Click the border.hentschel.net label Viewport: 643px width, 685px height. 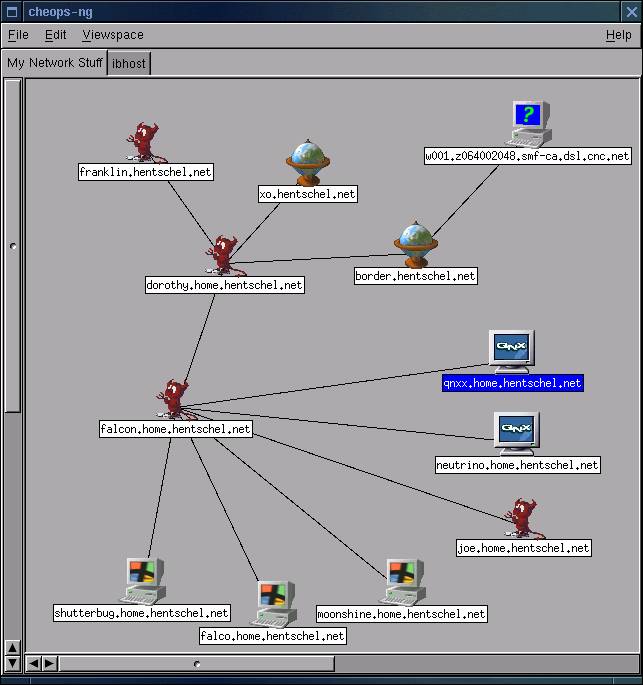pyautogui.click(x=416, y=276)
